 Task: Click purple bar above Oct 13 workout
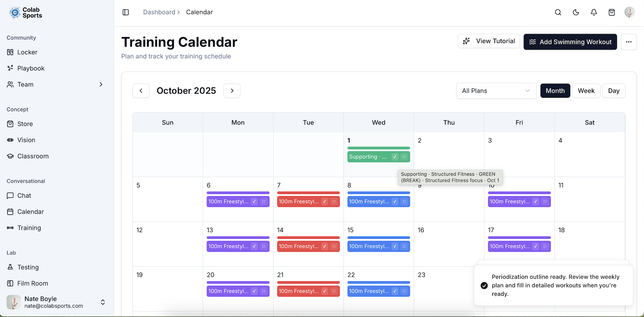(x=238, y=238)
